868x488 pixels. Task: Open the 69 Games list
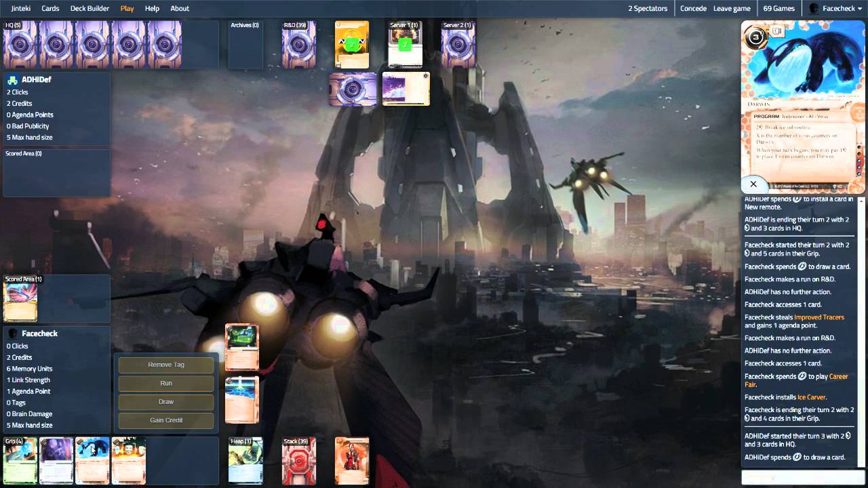(x=778, y=8)
